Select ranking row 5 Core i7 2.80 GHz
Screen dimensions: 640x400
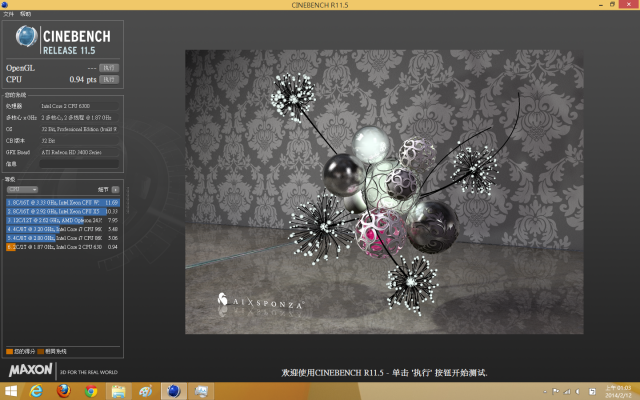tap(63, 238)
